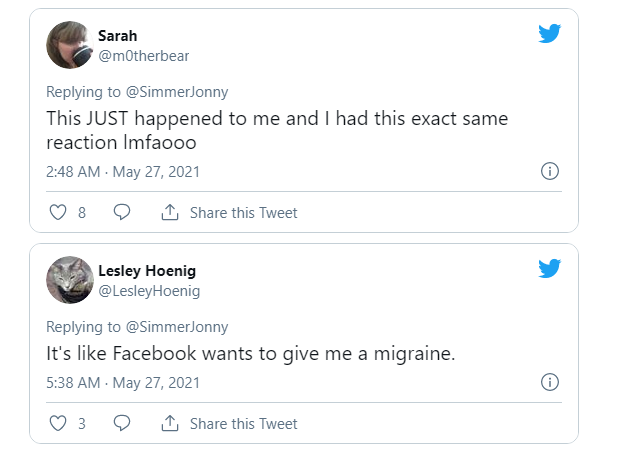Like Lesley Hoenig's tweet with the heart
This screenshot has width=626, height=454.
click(57, 423)
